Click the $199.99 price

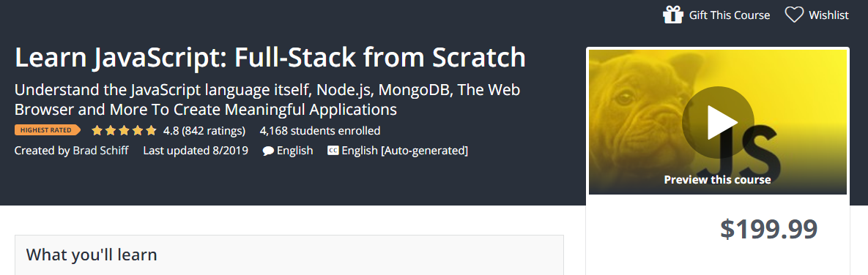768,229
